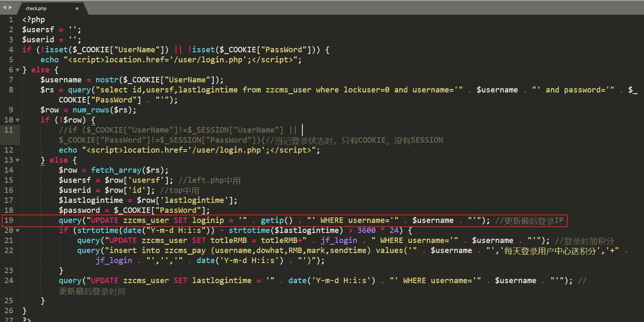Fold the strtotime if block at line 20
The image size is (644, 322).
(x=18, y=230)
